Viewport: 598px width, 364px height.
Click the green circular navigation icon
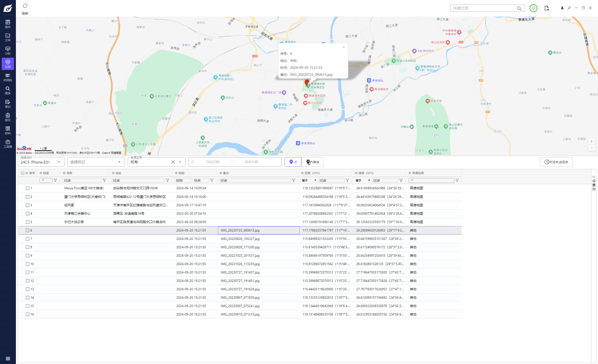pyautogui.click(x=534, y=8)
